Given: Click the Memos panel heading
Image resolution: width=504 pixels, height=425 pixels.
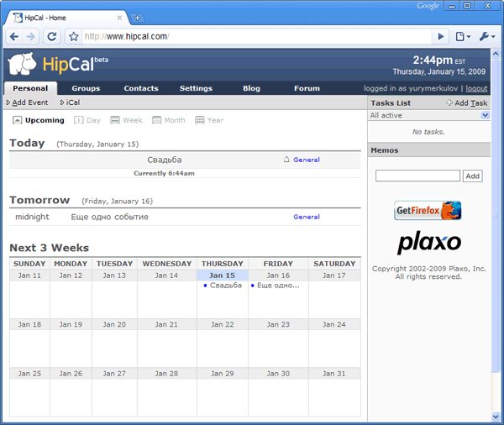Looking at the screenshot, I should tap(385, 150).
